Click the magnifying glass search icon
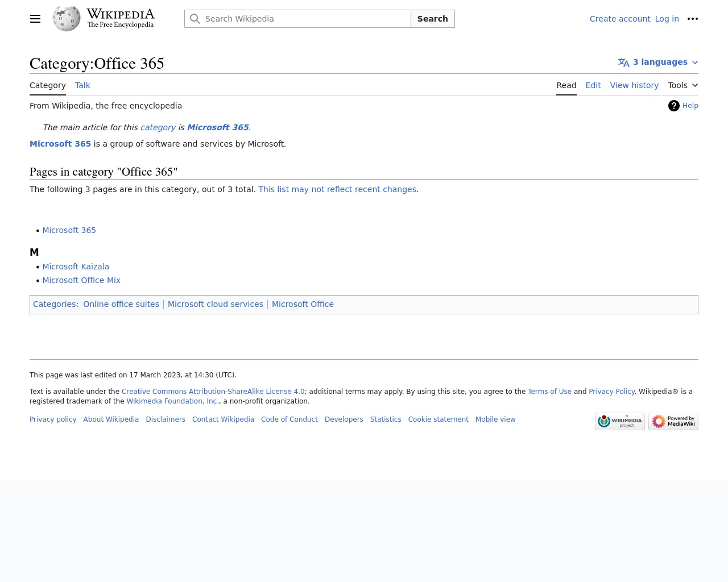 (x=195, y=19)
